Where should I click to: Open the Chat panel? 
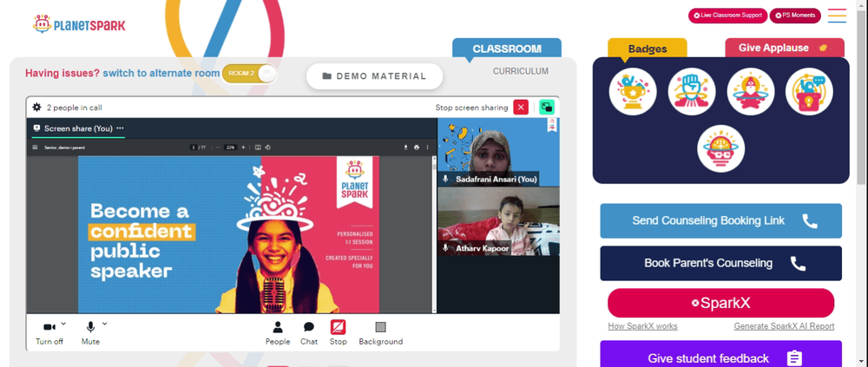click(x=309, y=333)
